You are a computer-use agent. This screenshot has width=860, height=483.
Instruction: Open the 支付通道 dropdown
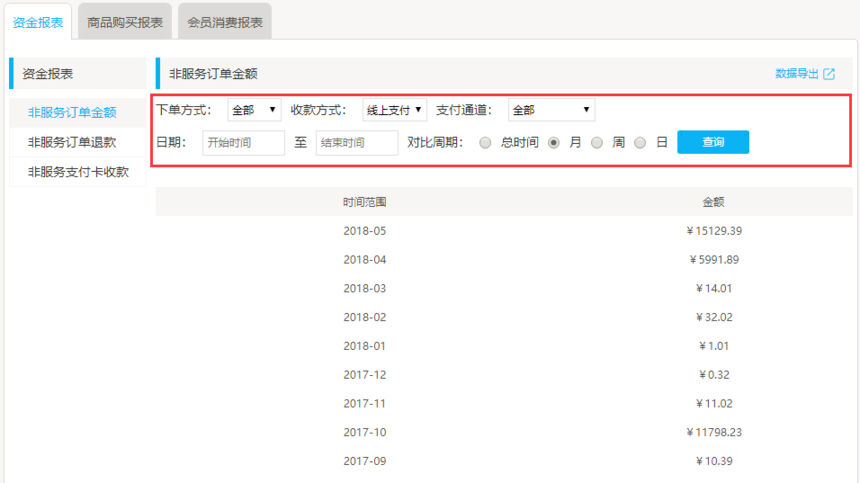(551, 110)
